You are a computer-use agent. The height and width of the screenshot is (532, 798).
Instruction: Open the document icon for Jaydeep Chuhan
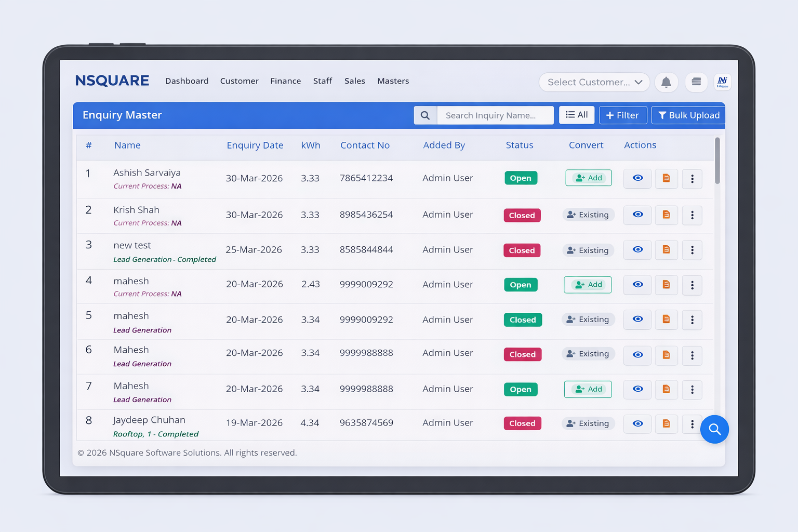(666, 423)
